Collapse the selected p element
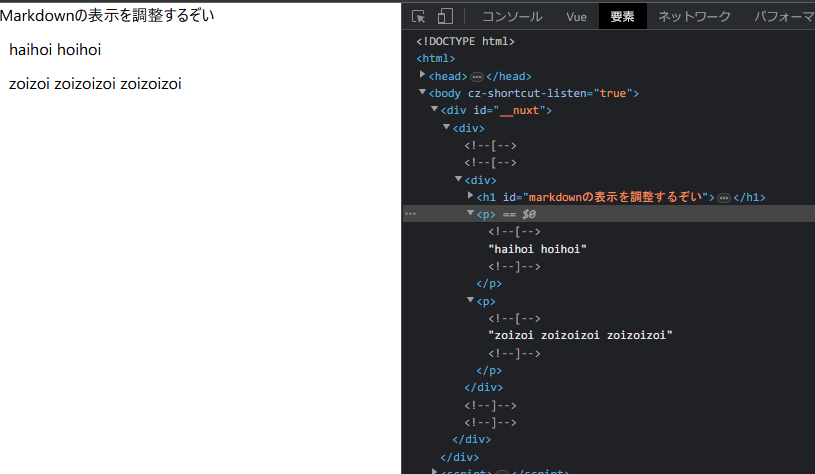 [x=470, y=213]
